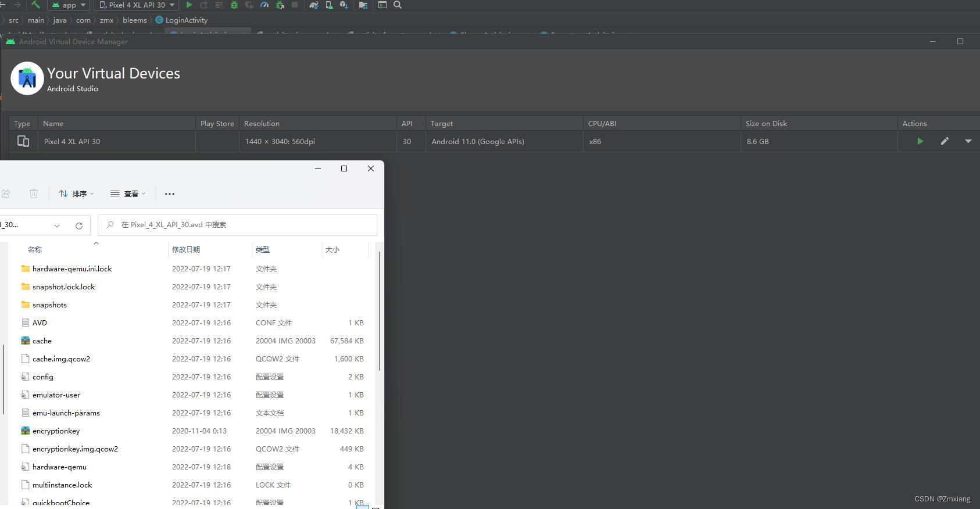Maximize the Explorer window
This screenshot has width=980, height=509.
click(x=344, y=169)
